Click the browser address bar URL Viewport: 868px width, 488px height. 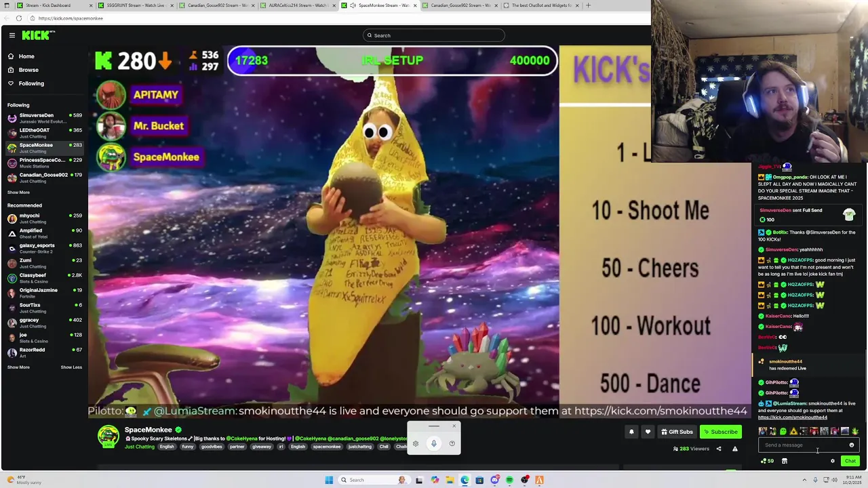(71, 18)
